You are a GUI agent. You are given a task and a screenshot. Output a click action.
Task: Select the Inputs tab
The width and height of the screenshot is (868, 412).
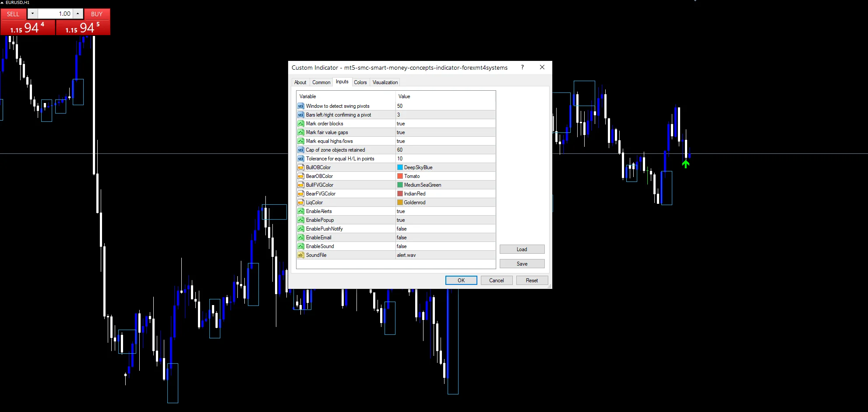click(x=342, y=82)
